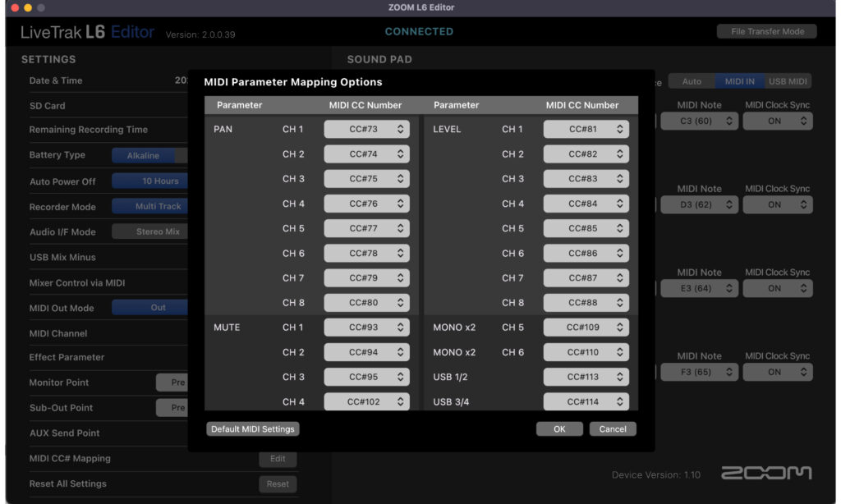Open the MIDI Note F3 (65) stepper

(700, 372)
